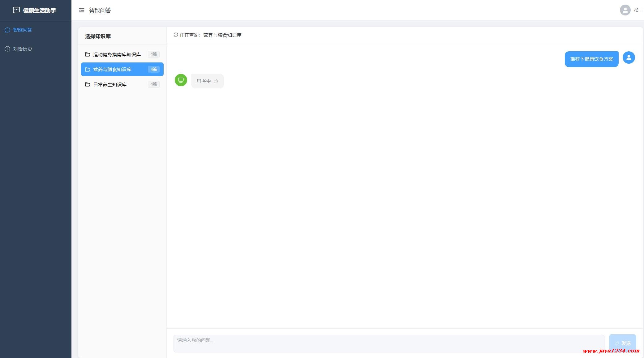
Task: Click the 推荐下健康饮食方案 message bubble
Action: (x=591, y=59)
